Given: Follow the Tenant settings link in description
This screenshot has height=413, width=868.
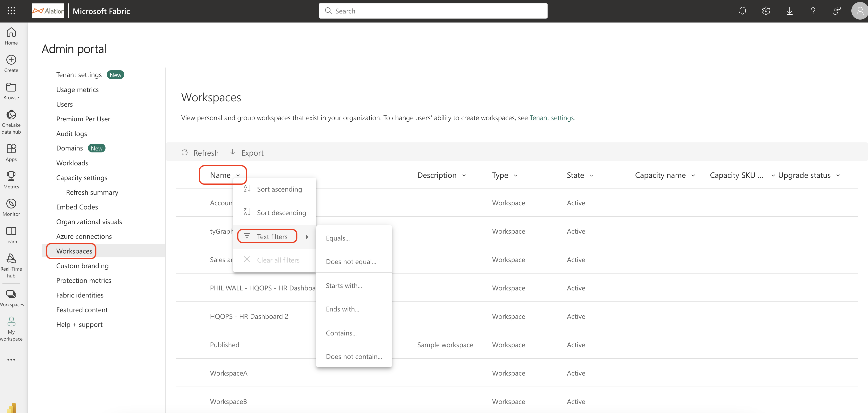Looking at the screenshot, I should (551, 118).
